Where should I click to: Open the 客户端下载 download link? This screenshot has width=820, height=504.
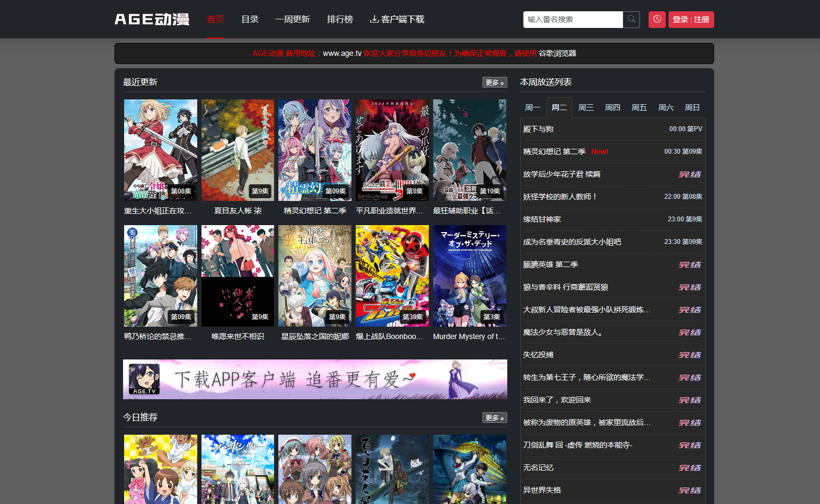tap(397, 19)
